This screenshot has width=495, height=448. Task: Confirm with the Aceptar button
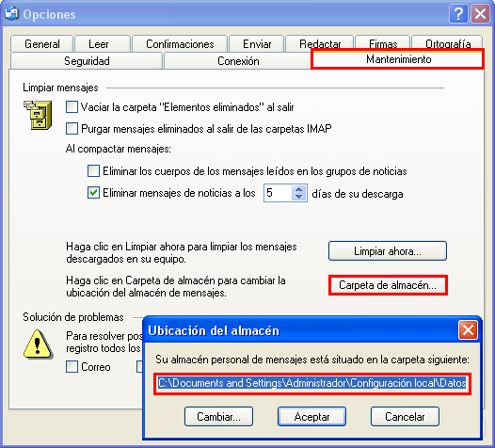point(311,416)
